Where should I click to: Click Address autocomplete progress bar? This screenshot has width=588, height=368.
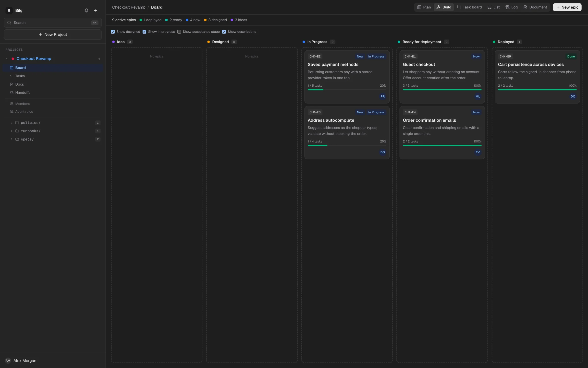point(347,145)
